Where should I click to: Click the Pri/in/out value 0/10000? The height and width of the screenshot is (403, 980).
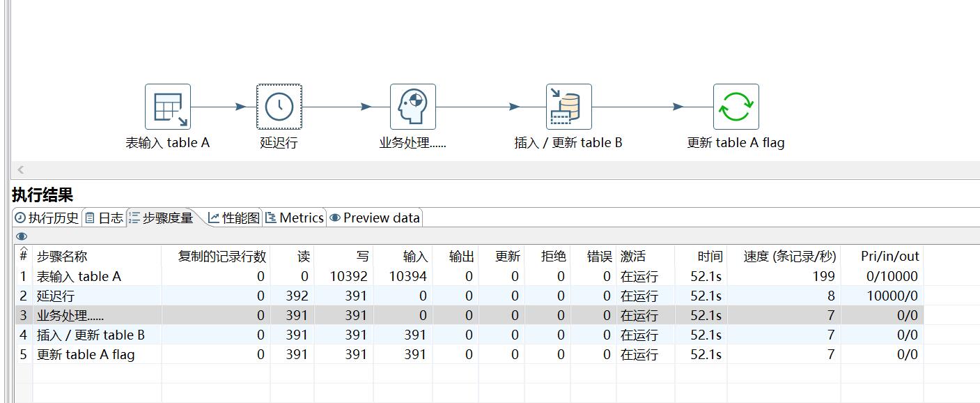(x=892, y=276)
